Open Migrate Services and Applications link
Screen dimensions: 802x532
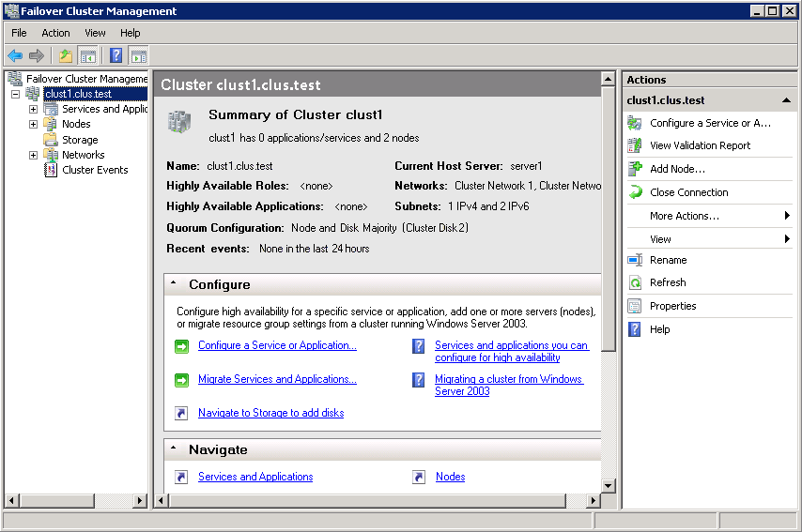pyautogui.click(x=277, y=379)
